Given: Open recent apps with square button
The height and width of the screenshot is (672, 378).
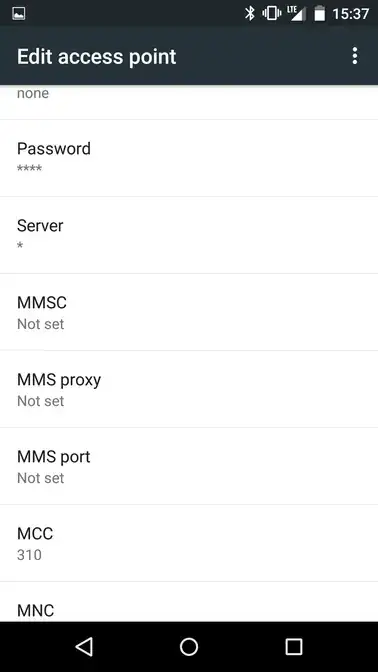Looking at the screenshot, I should (x=294, y=647).
